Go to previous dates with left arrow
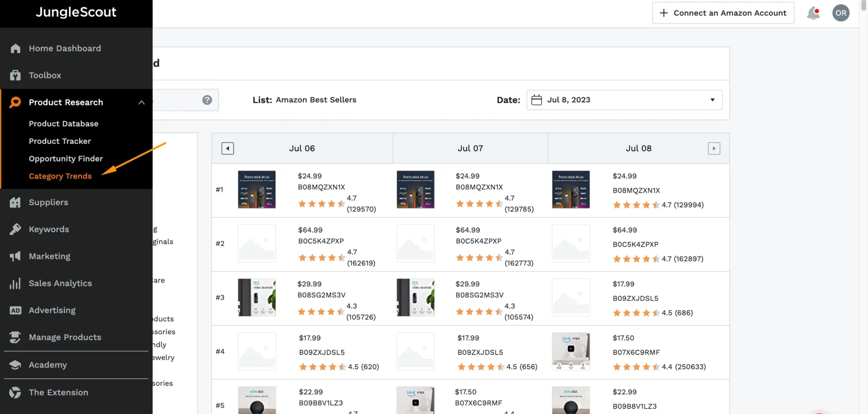 228,148
